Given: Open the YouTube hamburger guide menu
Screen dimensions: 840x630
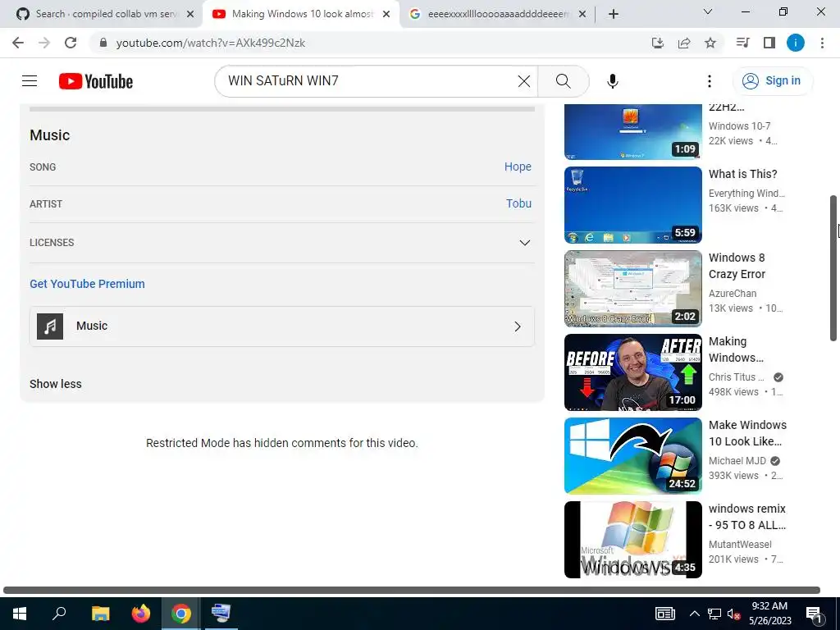Looking at the screenshot, I should coord(30,81).
